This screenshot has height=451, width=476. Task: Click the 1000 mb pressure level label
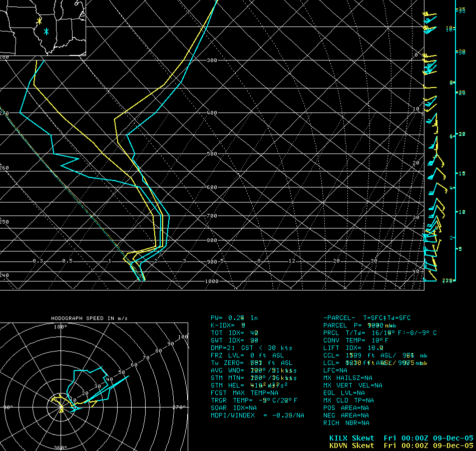point(212,281)
